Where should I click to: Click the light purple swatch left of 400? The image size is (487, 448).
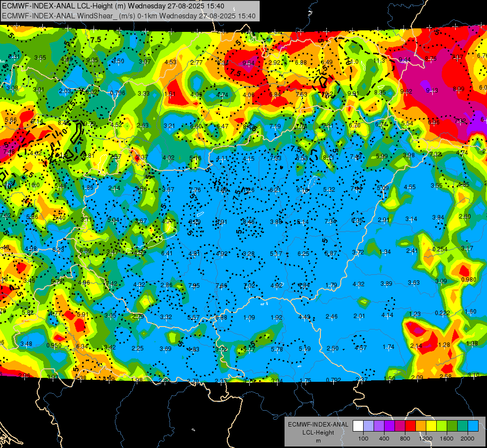pos(379,426)
